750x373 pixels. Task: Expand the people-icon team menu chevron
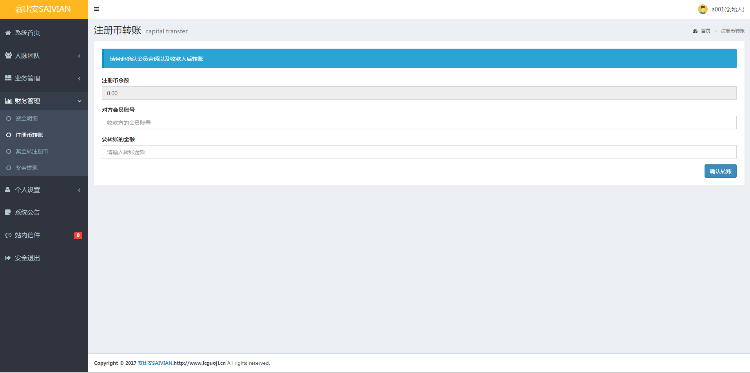[79, 56]
